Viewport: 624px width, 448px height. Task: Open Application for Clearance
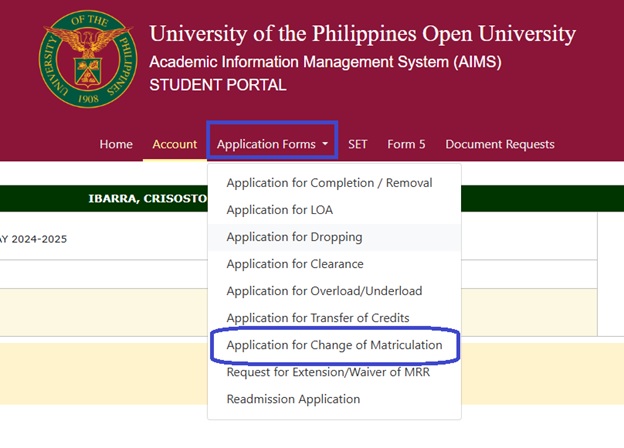(295, 264)
